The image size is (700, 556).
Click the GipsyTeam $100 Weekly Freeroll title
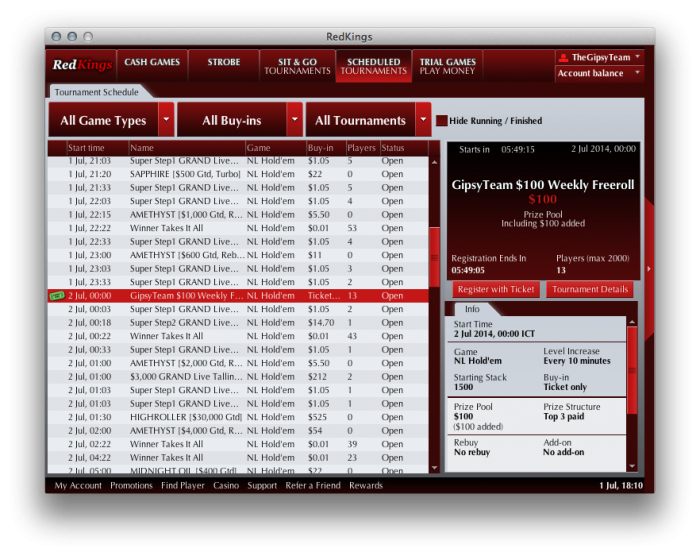(542, 185)
